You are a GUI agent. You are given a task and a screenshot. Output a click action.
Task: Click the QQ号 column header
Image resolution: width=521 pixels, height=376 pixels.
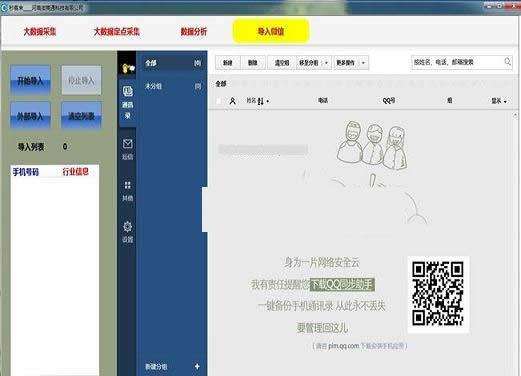point(389,100)
